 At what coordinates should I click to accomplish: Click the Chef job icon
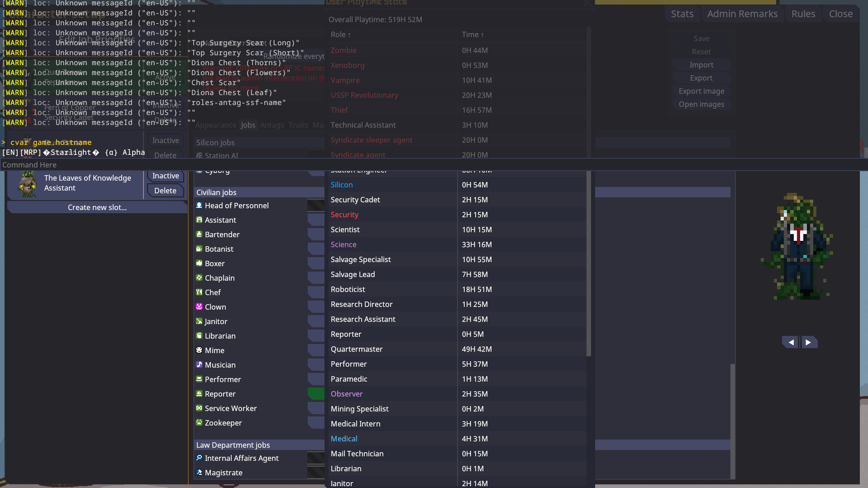click(x=199, y=292)
